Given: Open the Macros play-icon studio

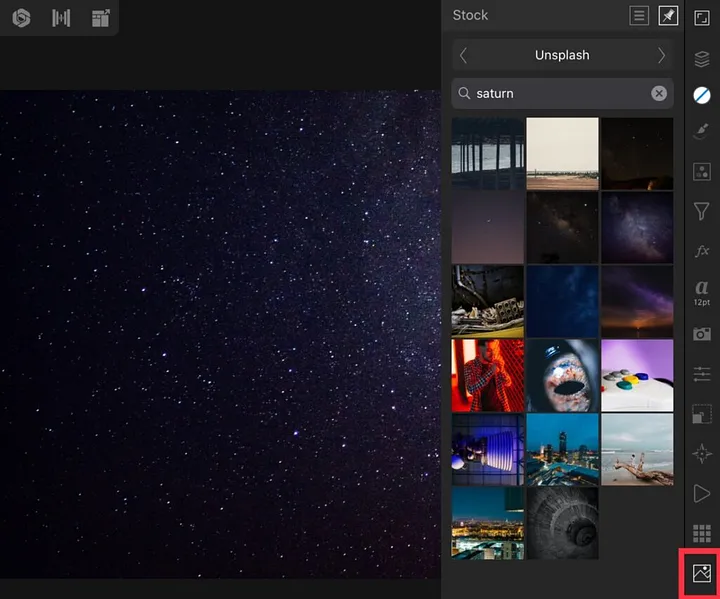Looking at the screenshot, I should pos(702,492).
